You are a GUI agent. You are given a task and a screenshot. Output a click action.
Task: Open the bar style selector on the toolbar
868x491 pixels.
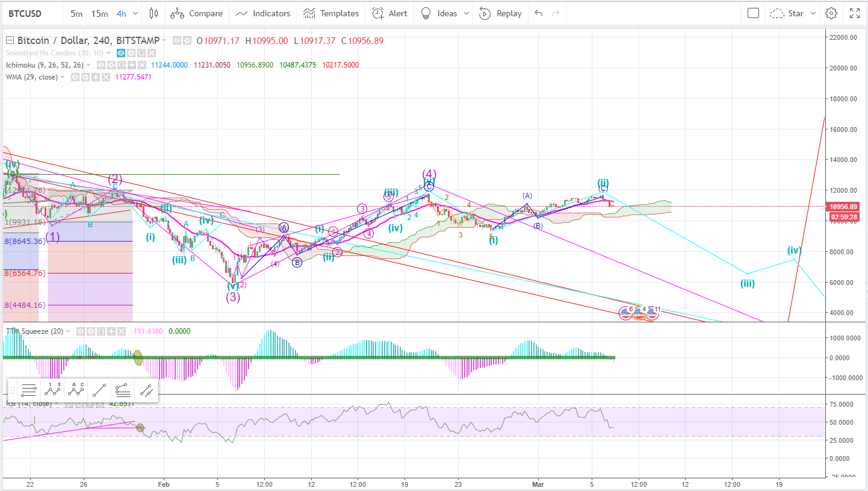coord(153,13)
